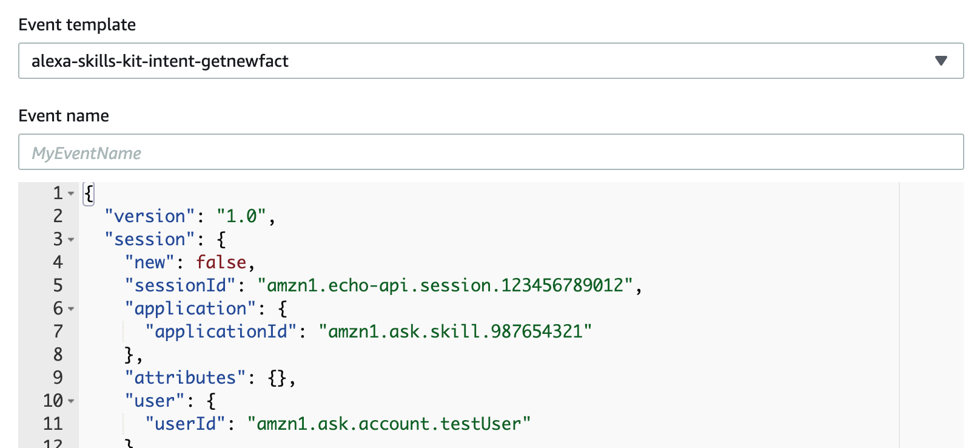980x448 pixels.
Task: Click line number 8 in the gutter
Action: (57, 355)
